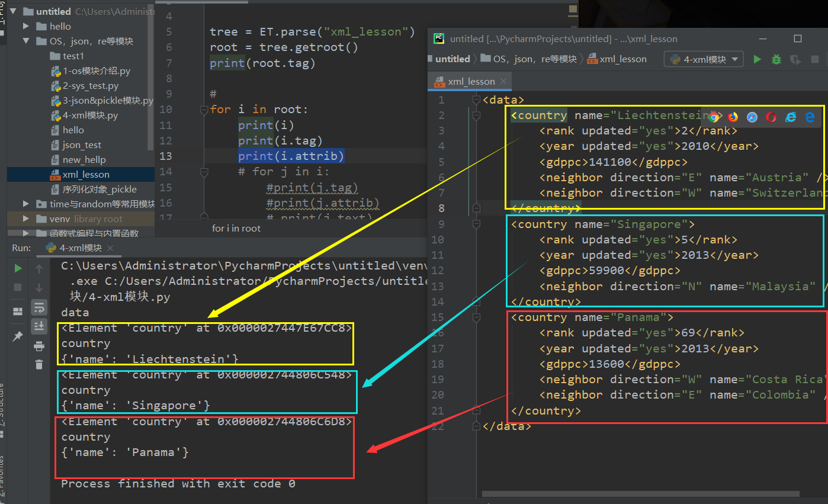
Task: Click 'for i in root' editor breadcrumb
Action: (236, 228)
